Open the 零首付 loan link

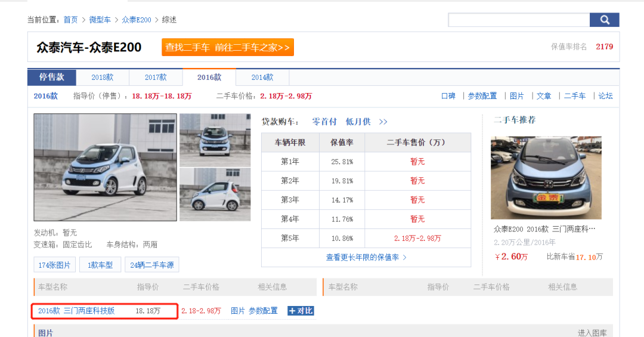pos(324,122)
